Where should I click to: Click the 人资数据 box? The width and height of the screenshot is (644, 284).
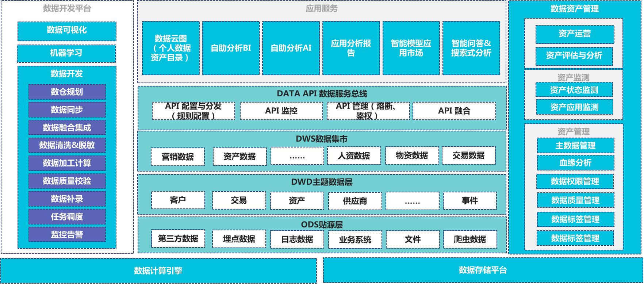point(354,156)
